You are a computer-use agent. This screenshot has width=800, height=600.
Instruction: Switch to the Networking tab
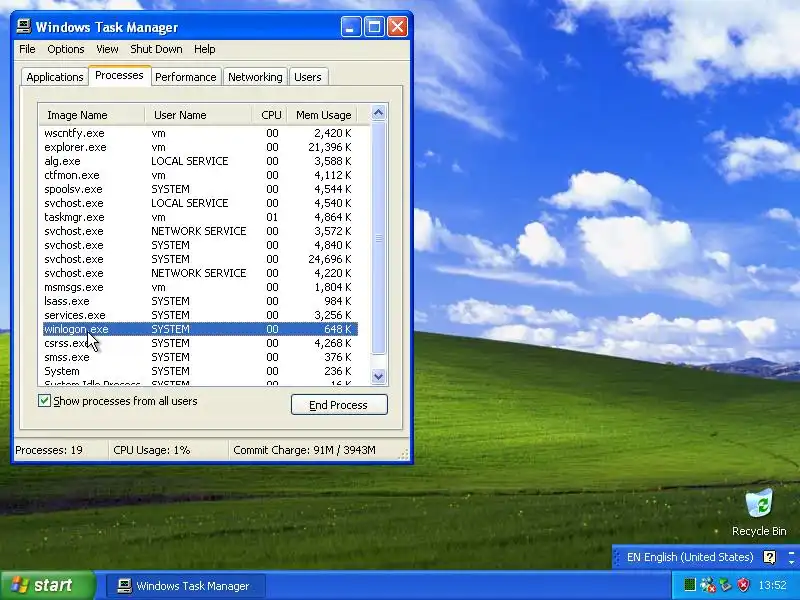[255, 77]
